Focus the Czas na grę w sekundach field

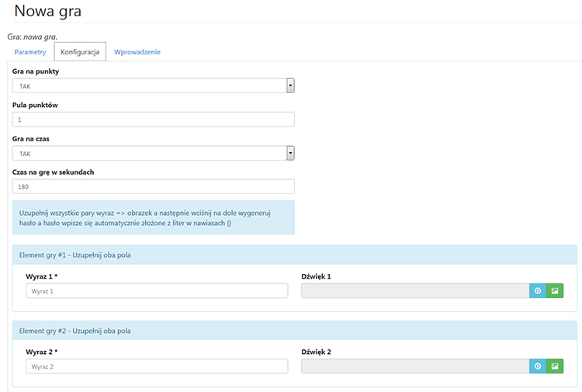(154, 186)
